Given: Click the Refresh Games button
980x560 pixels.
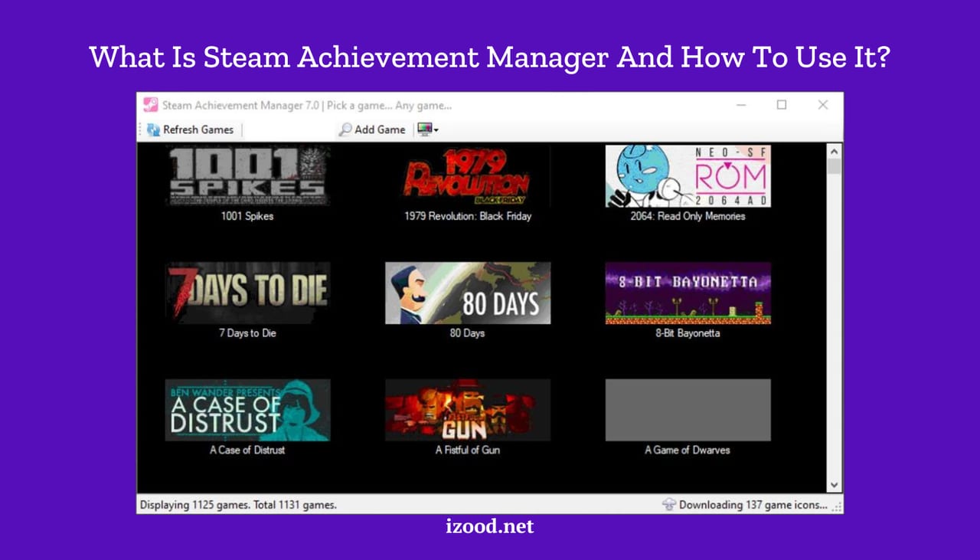Looking at the screenshot, I should click(190, 129).
